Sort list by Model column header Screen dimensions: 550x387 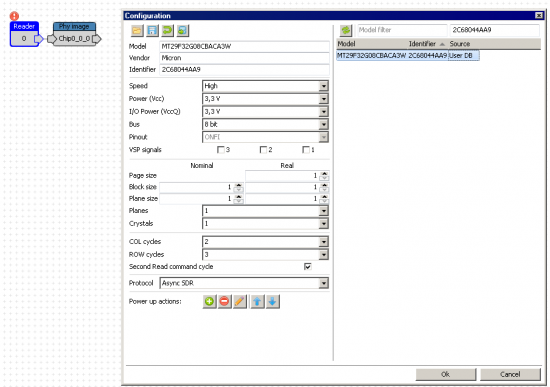click(x=372, y=44)
